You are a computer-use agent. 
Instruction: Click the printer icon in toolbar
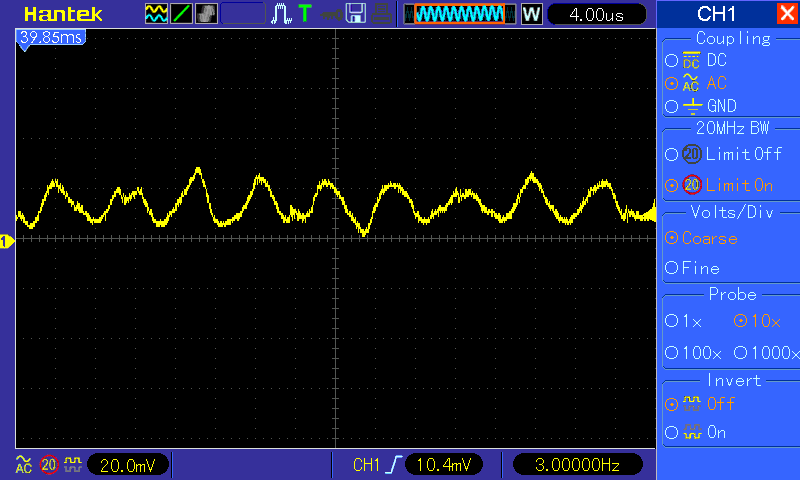[x=381, y=14]
